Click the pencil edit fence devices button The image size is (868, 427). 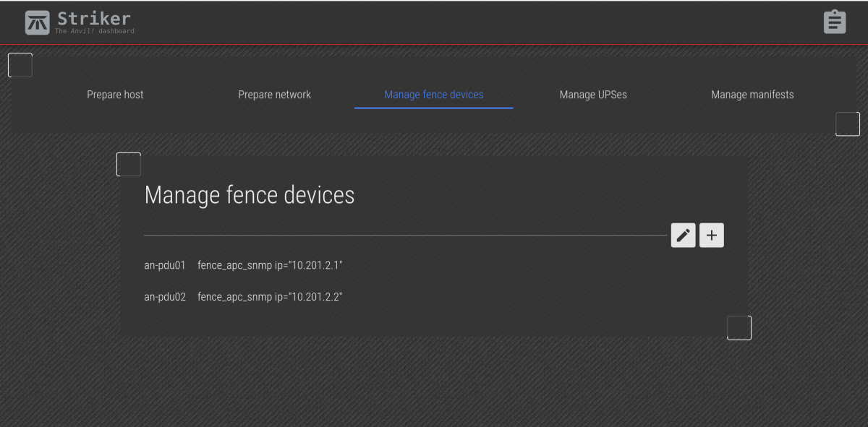[x=683, y=235]
